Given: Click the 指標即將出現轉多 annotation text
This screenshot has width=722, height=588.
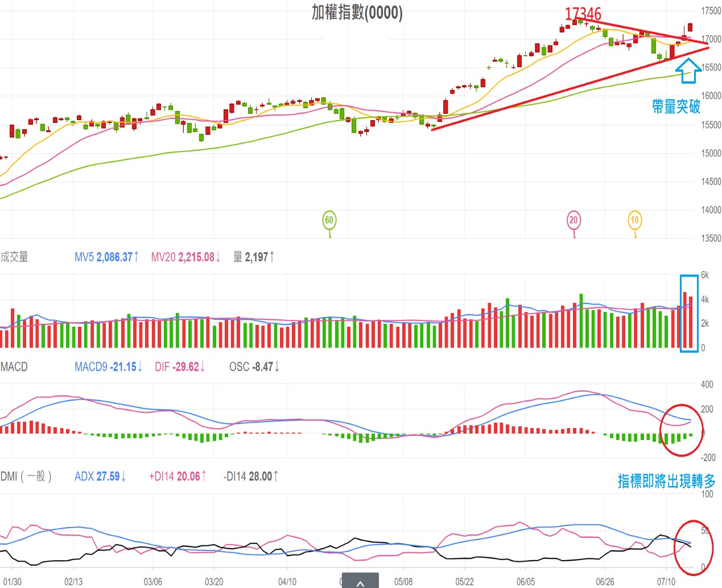Looking at the screenshot, I should [x=666, y=482].
